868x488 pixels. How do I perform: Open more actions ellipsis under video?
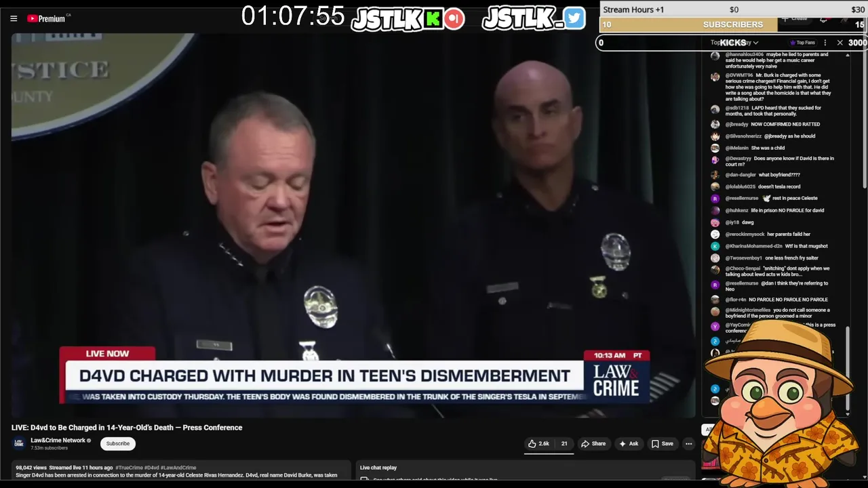coord(688,444)
